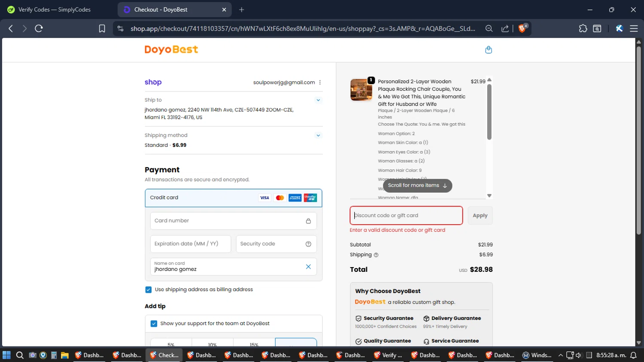644x362 pixels.
Task: Open the account options three-dot menu
Action: (x=320, y=82)
